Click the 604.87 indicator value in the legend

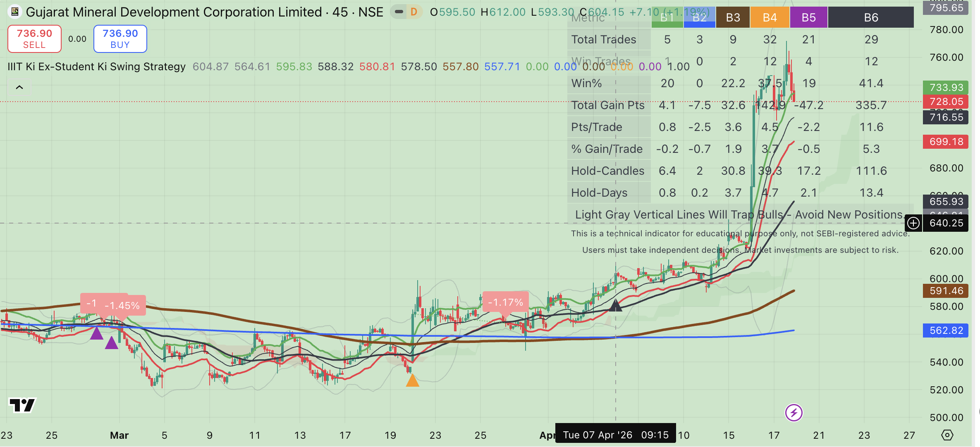210,67
